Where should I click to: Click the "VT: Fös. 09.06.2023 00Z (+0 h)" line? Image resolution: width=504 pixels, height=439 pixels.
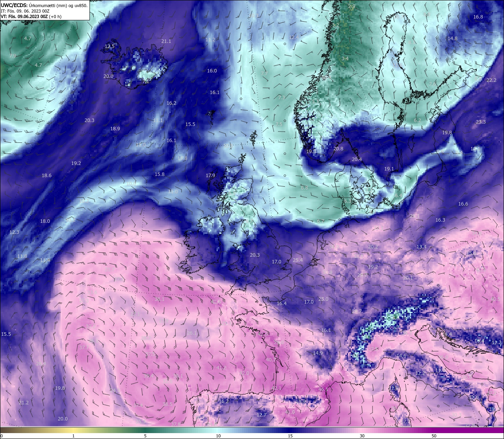point(30,17)
